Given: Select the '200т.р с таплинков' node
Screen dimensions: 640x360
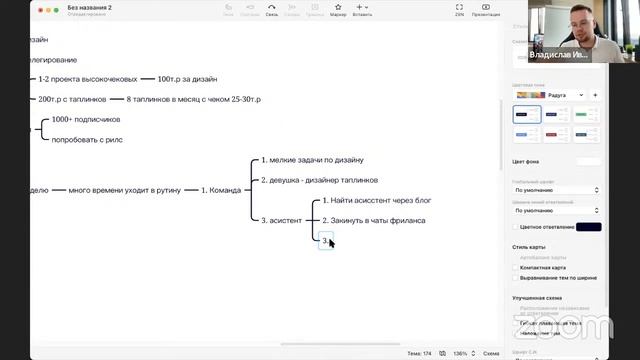Looking at the screenshot, I should 72,99.
